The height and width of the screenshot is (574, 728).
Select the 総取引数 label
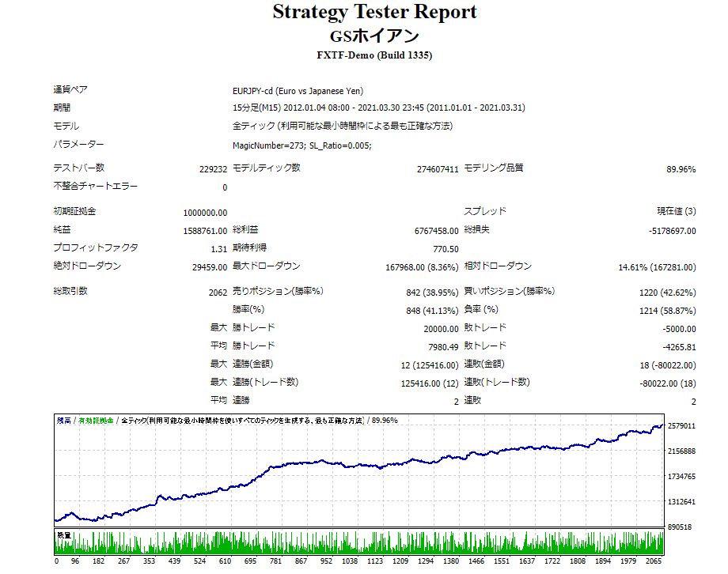pyautogui.click(x=70, y=291)
